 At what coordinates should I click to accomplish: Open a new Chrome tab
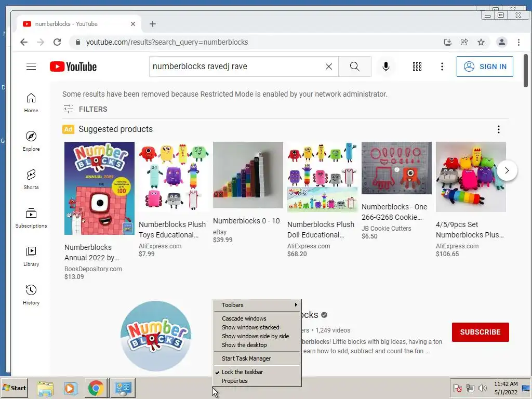coord(153,24)
